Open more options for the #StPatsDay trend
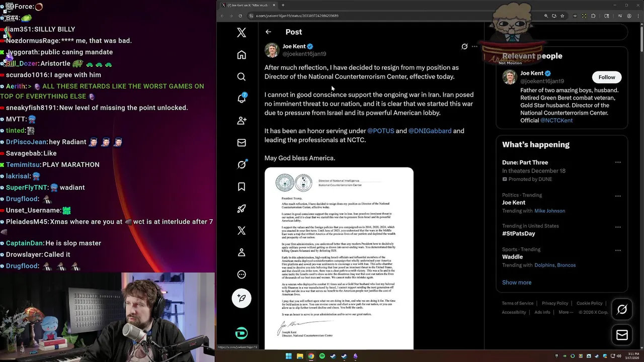Screen dimensions: 644x362 click(x=618, y=227)
